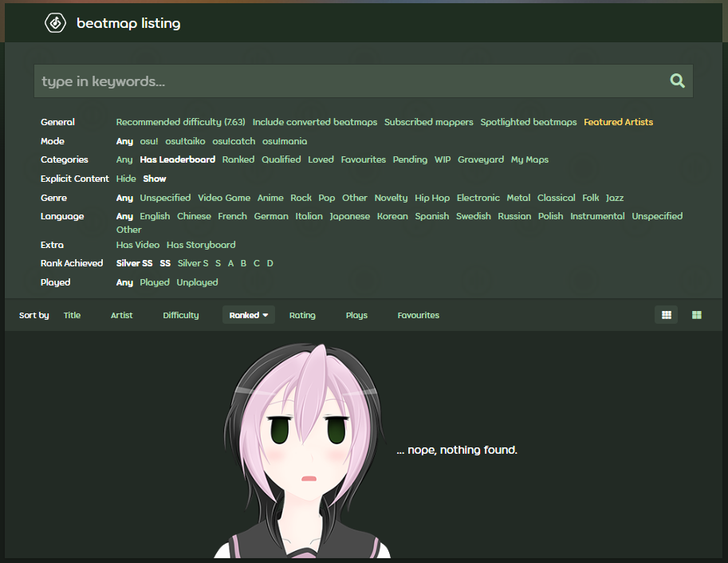Sort beatmaps by Difficulty

[180, 315]
